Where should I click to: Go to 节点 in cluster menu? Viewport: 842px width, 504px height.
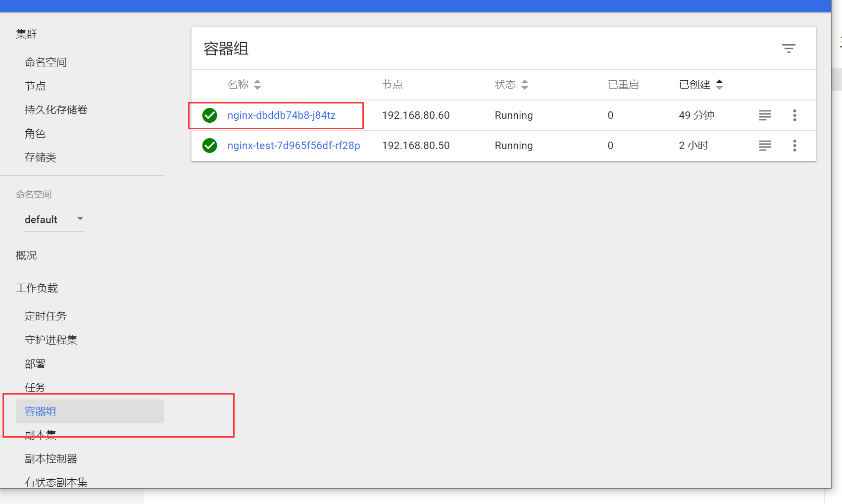[x=35, y=86]
